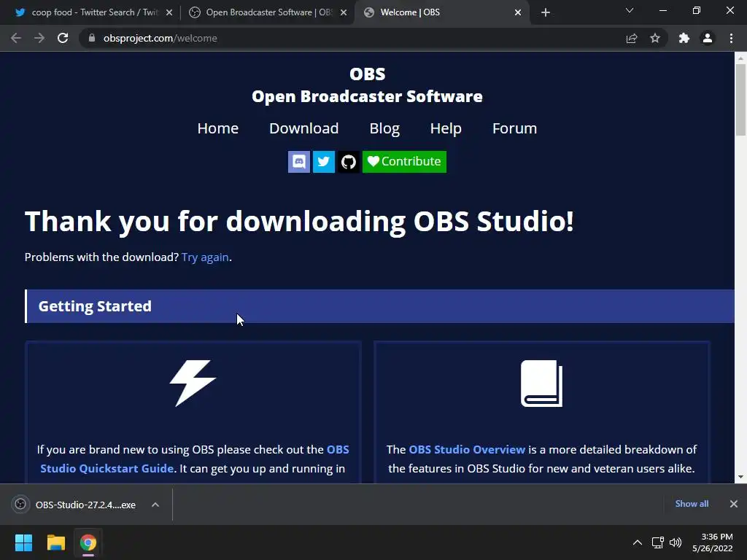
Task: Click Show all downloads
Action: pos(692,504)
